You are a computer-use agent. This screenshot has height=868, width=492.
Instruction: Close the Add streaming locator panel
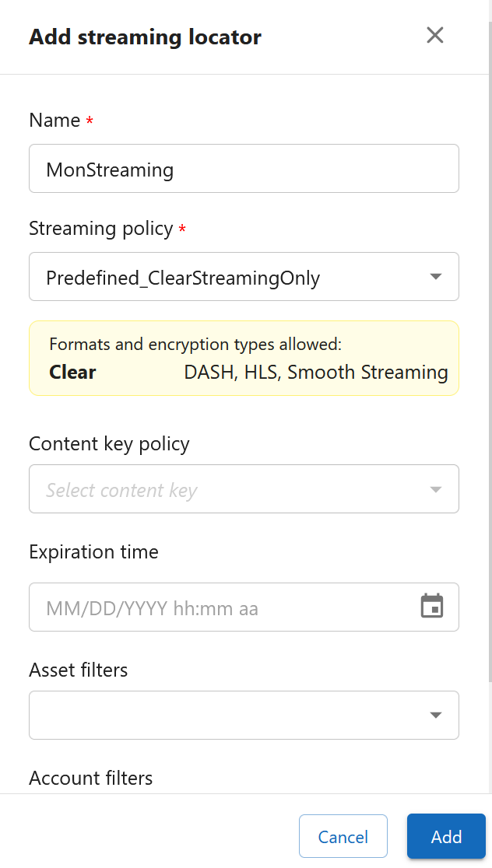pyautogui.click(x=434, y=35)
